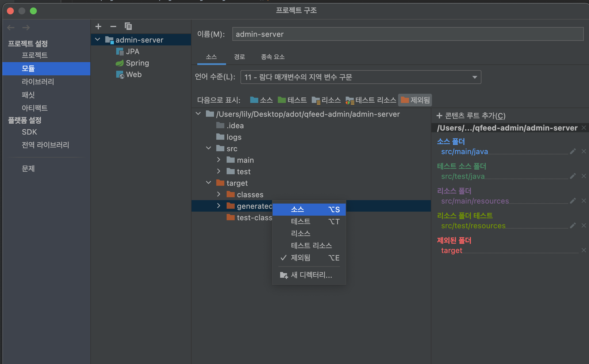Click the add module plus icon
Viewport: 589px width, 364px height.
(x=98, y=26)
